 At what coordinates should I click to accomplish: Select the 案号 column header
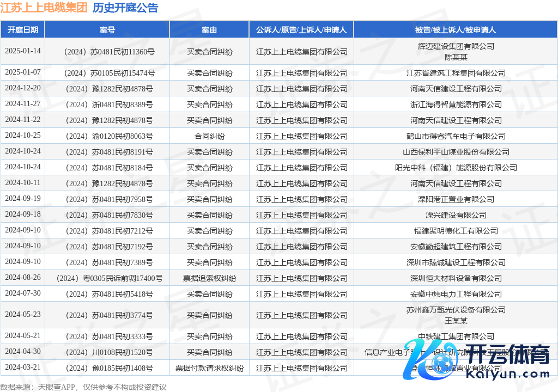(x=107, y=30)
